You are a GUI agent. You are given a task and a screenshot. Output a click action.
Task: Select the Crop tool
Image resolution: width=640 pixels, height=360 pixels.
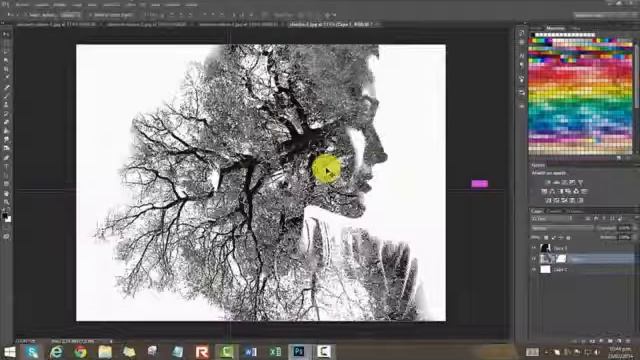(6, 70)
